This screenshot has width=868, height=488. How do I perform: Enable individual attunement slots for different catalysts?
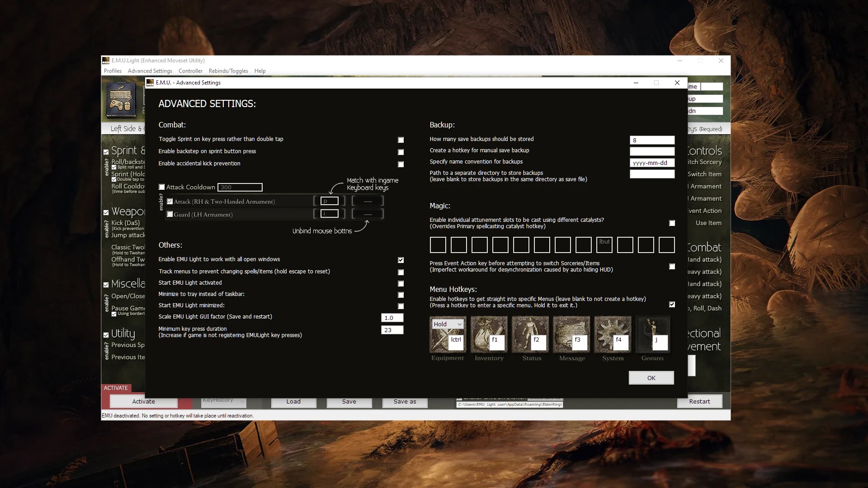tap(672, 223)
